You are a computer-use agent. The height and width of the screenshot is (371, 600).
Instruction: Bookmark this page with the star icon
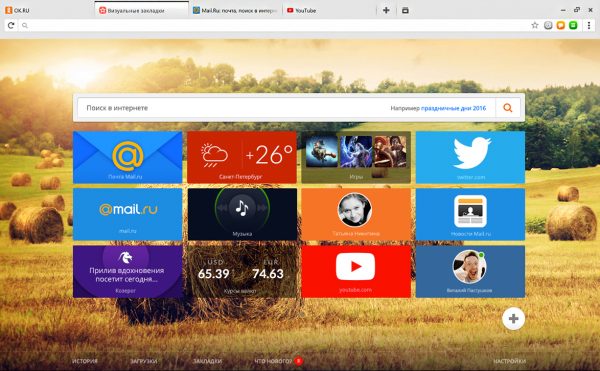535,25
